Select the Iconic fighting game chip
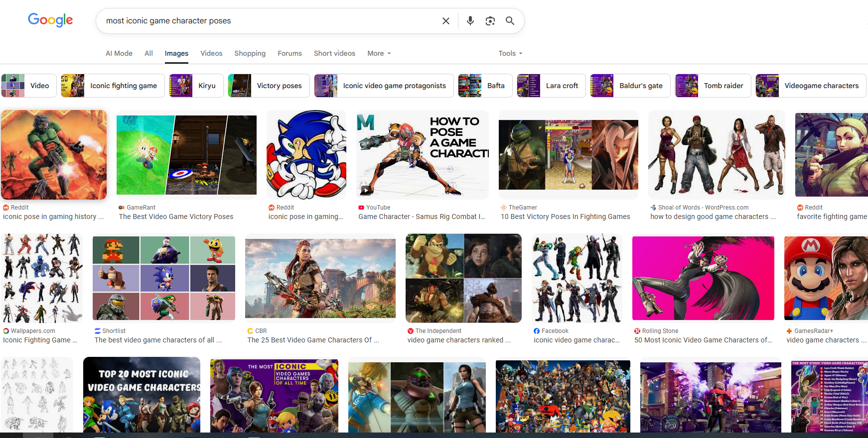The width and height of the screenshot is (868, 438). point(113,86)
